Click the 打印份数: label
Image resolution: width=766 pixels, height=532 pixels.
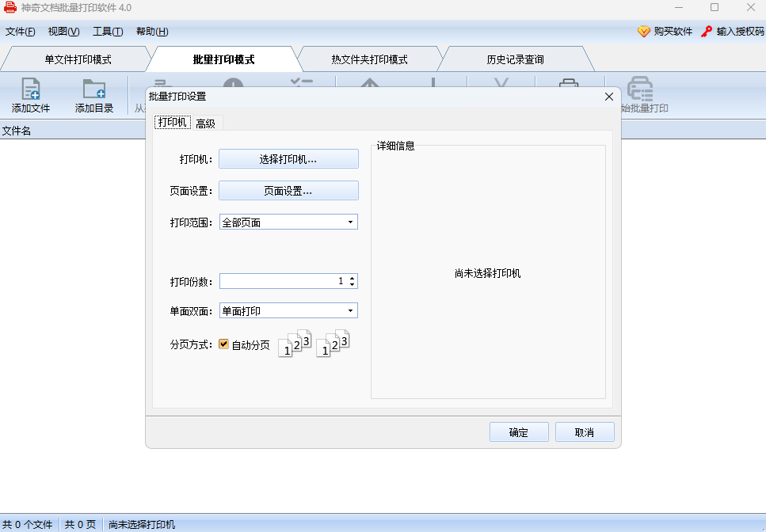click(x=191, y=282)
